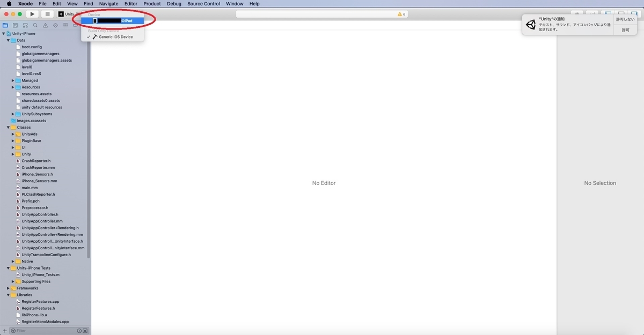Viewport: 644px width, 335px height.
Task: Click the Unity logo in the notification
Action: 531,24
